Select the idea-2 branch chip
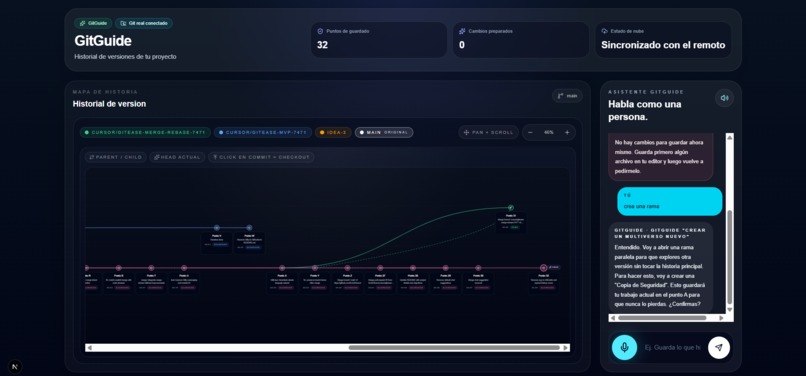Image resolution: width=806 pixels, height=376 pixels. pyautogui.click(x=333, y=132)
